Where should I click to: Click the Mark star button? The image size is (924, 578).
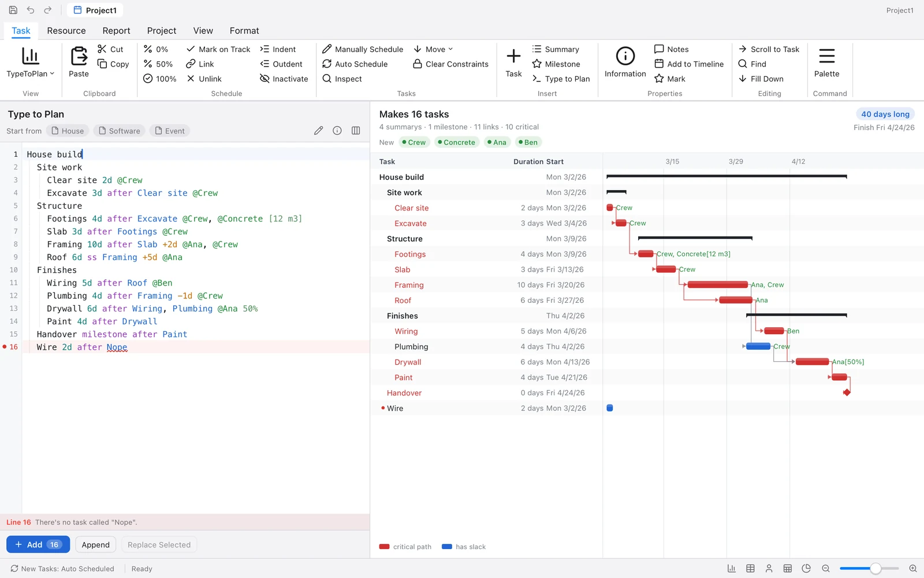pyautogui.click(x=670, y=79)
